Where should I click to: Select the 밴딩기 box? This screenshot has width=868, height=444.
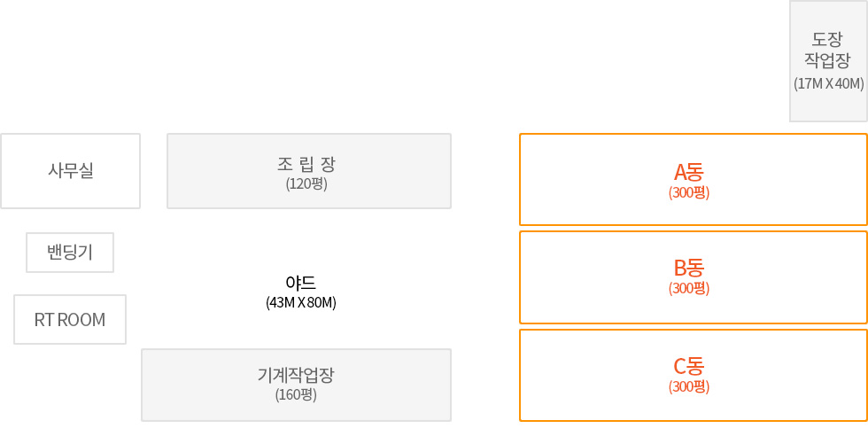[70, 253]
